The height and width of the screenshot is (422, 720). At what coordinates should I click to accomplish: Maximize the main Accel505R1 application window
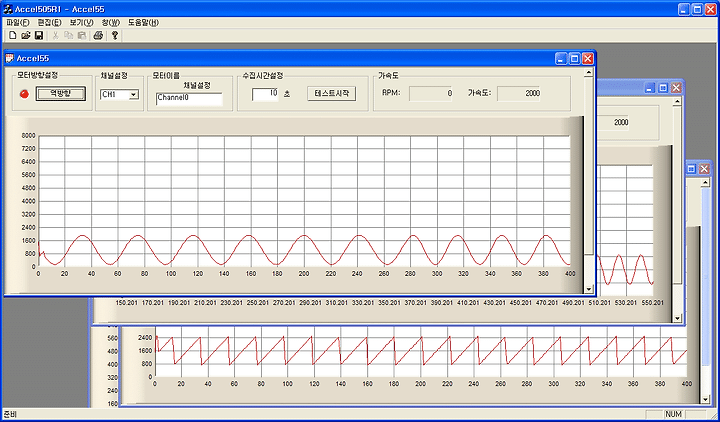pyautogui.click(x=698, y=9)
